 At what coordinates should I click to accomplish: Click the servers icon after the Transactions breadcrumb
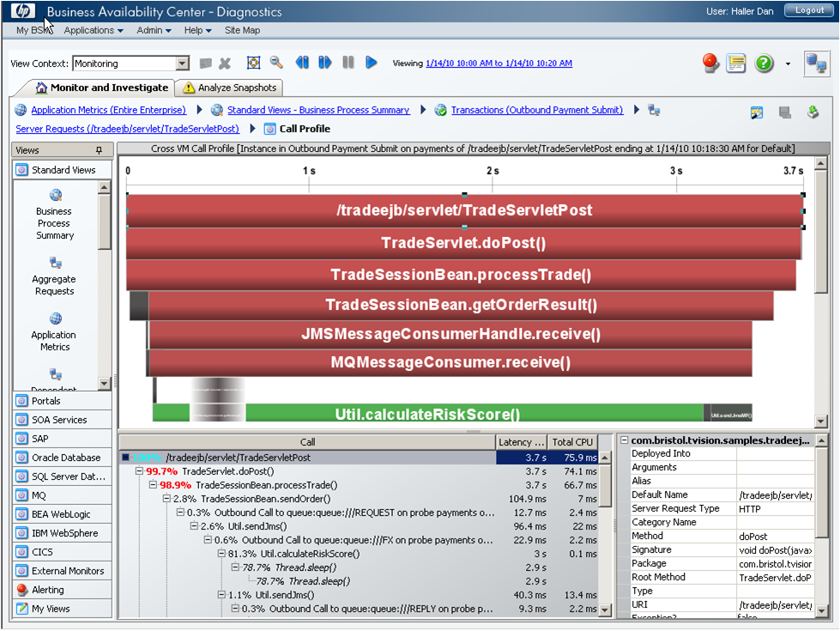pos(654,110)
